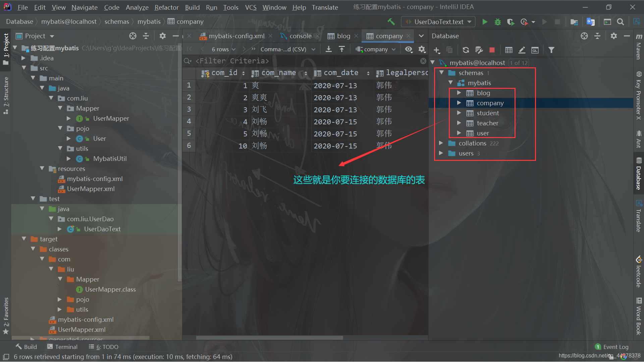644x362 pixels.
Task: Edit data source pencil icon
Action: click(522, 50)
